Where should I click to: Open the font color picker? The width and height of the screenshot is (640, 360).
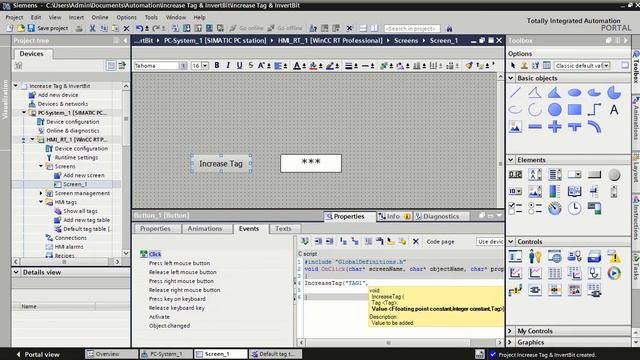[x=297, y=66]
